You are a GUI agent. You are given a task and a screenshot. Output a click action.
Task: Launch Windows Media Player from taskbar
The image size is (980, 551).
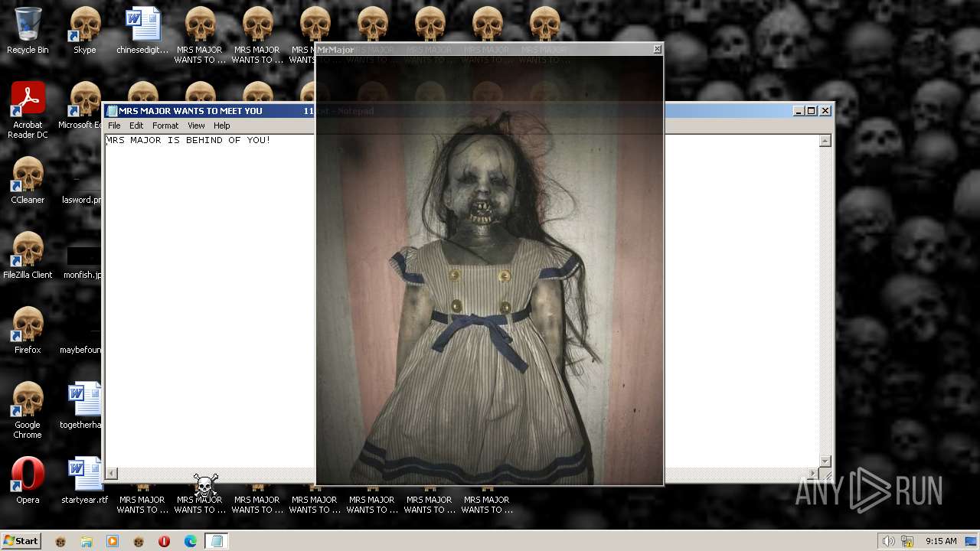113,541
